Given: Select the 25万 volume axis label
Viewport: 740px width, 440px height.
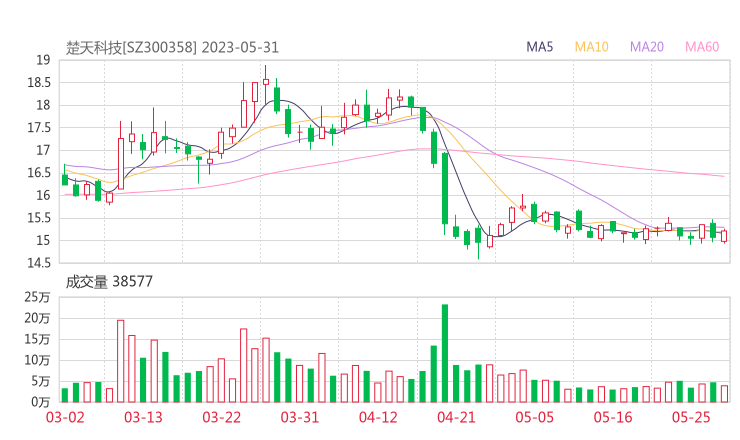Looking at the screenshot, I should tap(37, 297).
